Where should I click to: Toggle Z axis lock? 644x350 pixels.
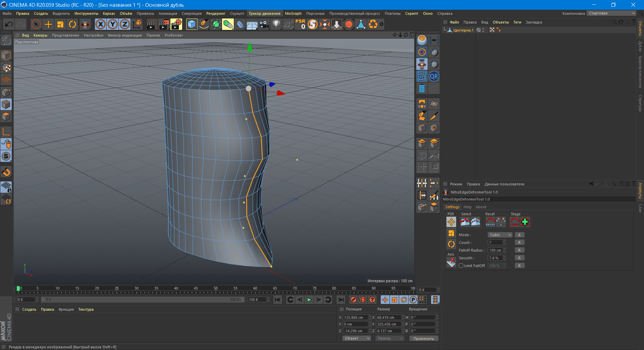(x=125, y=24)
